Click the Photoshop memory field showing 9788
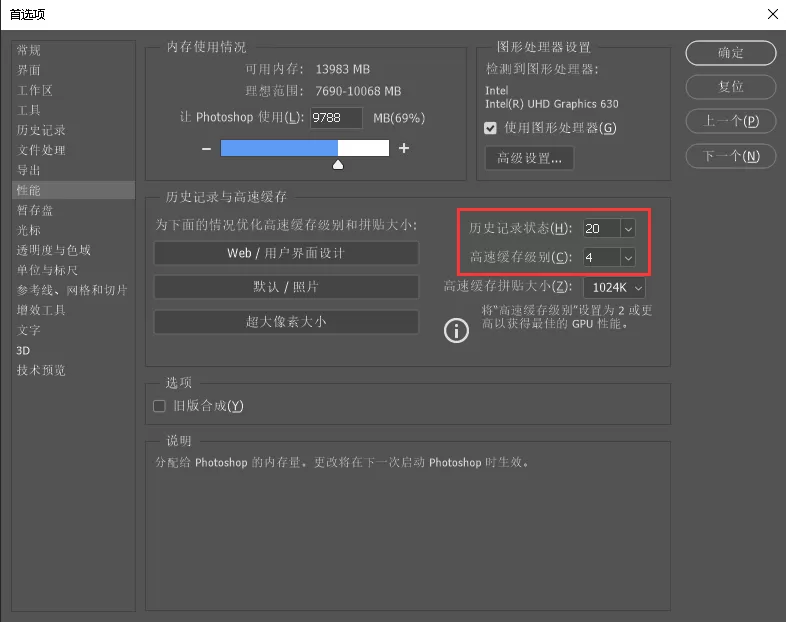Viewport: 786px width, 622px height. 336,118
